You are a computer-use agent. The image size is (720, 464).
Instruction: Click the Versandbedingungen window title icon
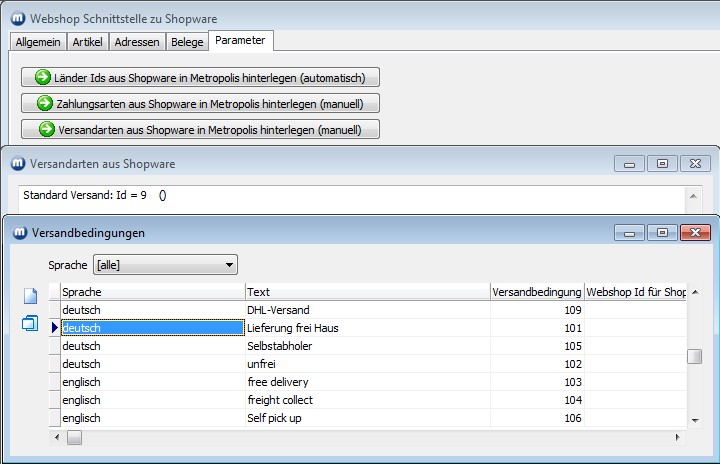pyautogui.click(x=20, y=233)
